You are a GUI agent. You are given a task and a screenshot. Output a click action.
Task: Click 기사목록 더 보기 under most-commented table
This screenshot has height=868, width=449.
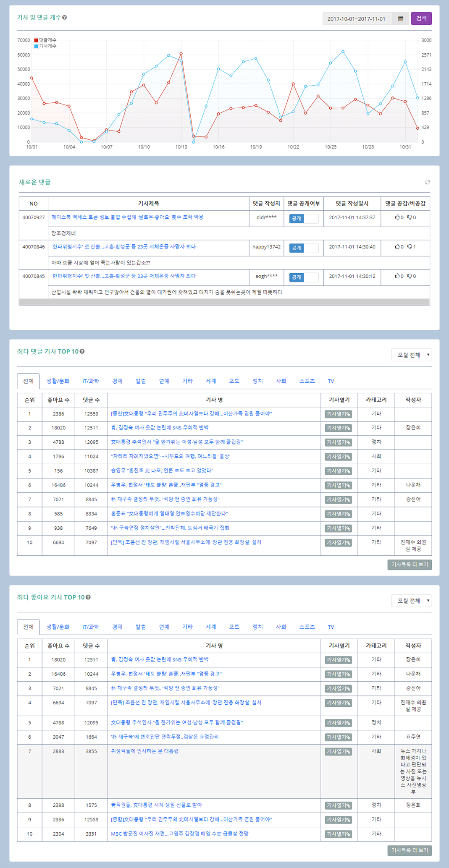point(409,565)
